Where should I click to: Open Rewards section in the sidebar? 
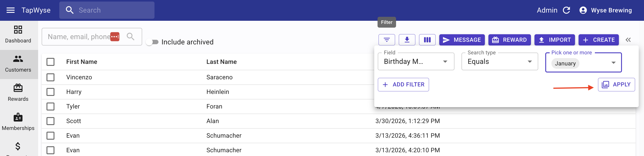click(18, 93)
